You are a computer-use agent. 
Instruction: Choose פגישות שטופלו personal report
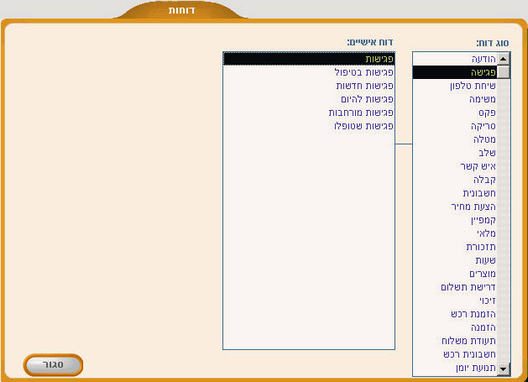pos(309,126)
